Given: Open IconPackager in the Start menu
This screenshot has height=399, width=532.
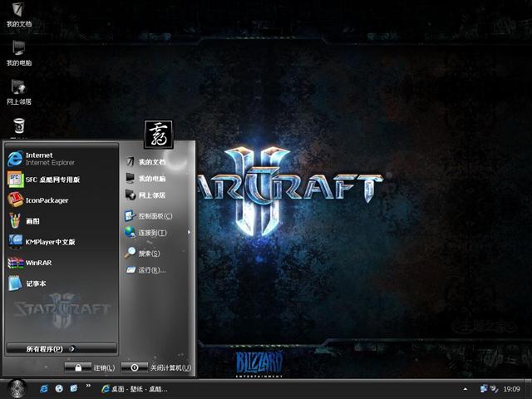Looking at the screenshot, I should (46, 200).
